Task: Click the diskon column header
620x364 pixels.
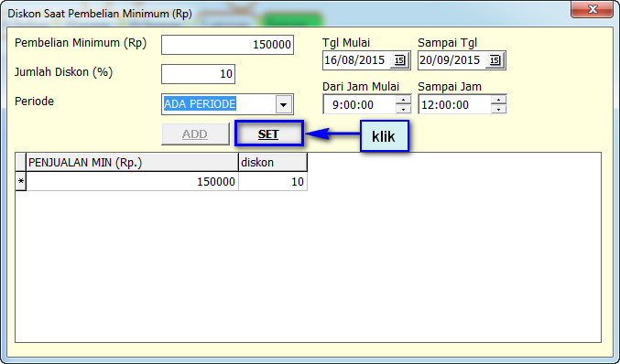Action: pyautogui.click(x=273, y=162)
